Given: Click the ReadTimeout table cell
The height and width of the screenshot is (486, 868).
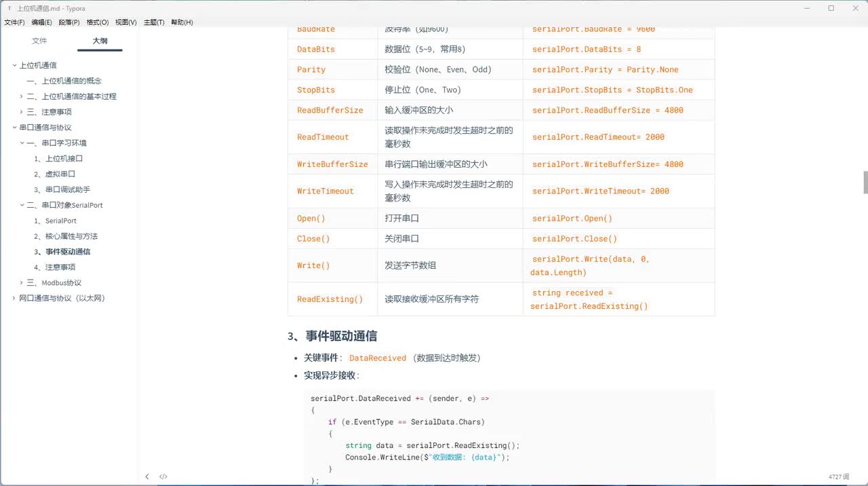Looking at the screenshot, I should (x=333, y=137).
